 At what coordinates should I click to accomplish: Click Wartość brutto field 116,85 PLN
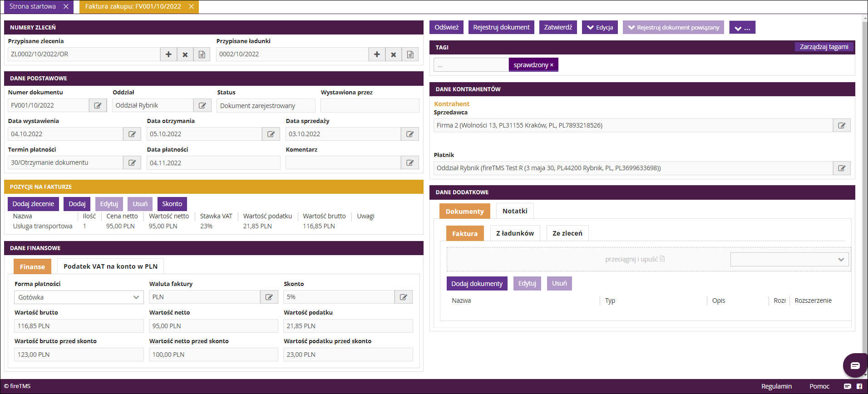click(79, 326)
